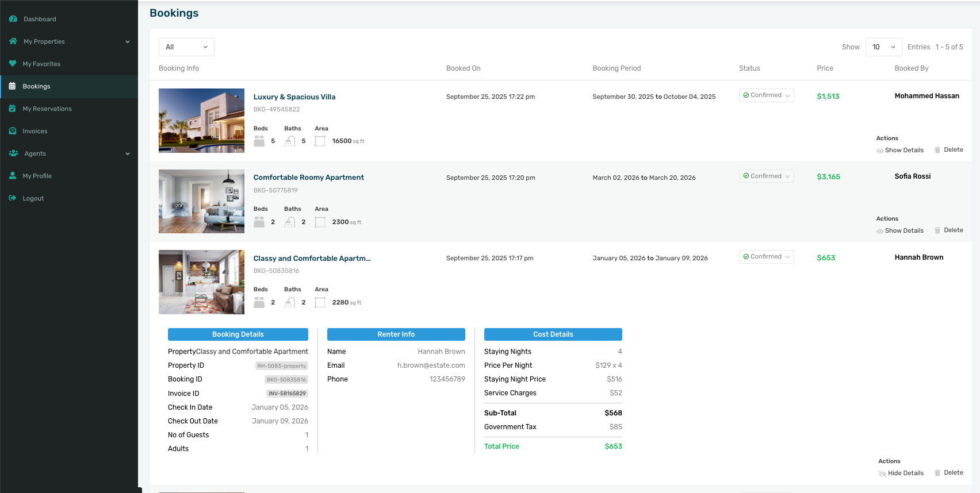This screenshot has height=493, width=980.
Task: Click the Renter Info header button
Action: (396, 334)
